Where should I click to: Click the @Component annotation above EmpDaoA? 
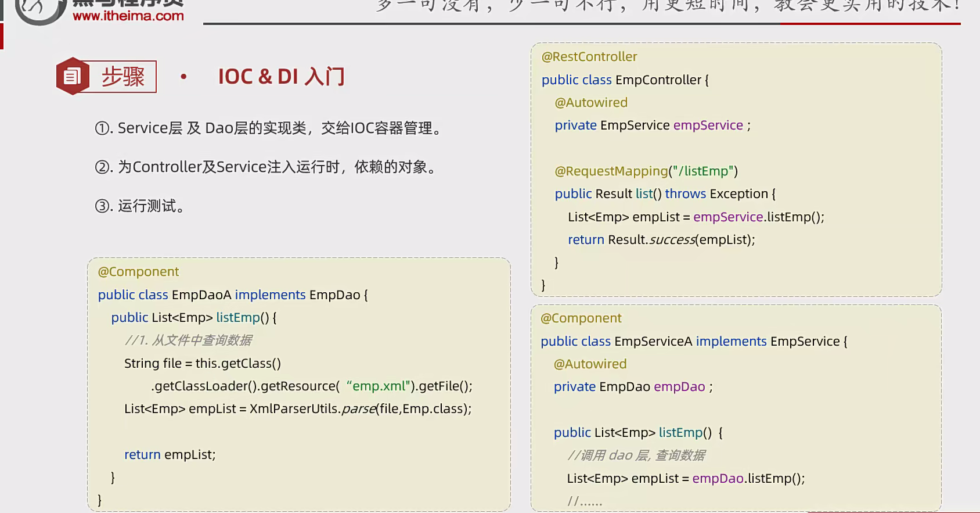[138, 272]
